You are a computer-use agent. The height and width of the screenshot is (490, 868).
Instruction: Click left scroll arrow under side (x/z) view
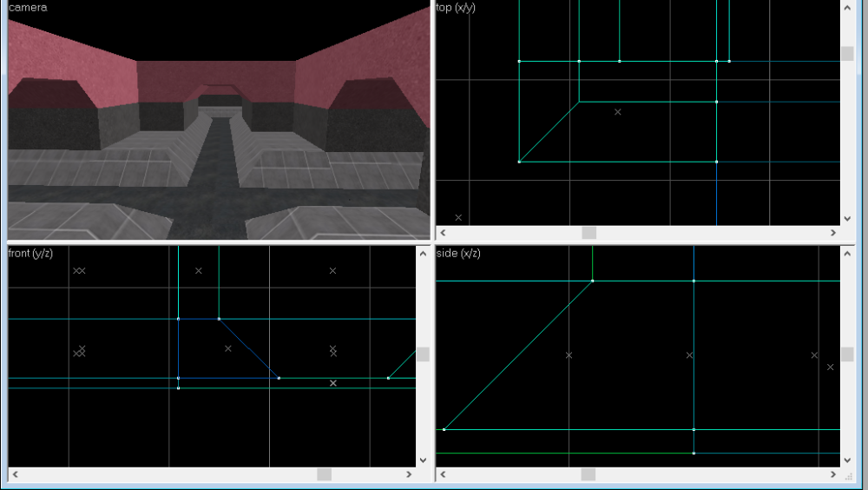443,474
